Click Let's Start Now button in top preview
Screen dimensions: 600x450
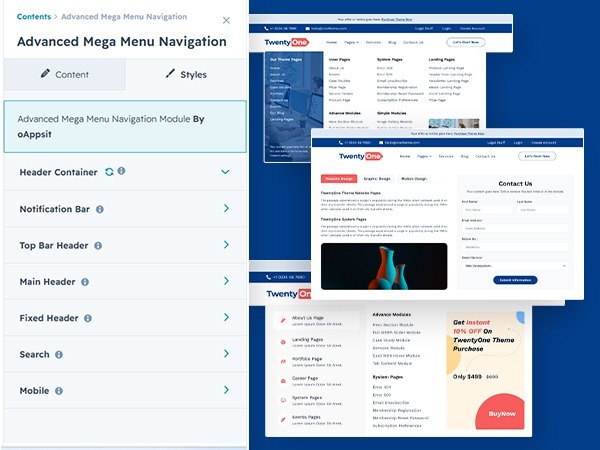point(466,42)
